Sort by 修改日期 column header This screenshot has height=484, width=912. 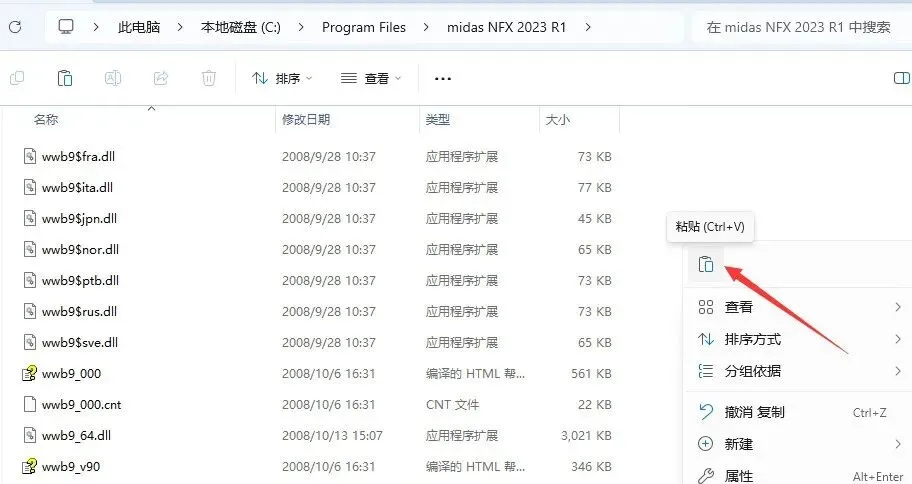tap(306, 119)
